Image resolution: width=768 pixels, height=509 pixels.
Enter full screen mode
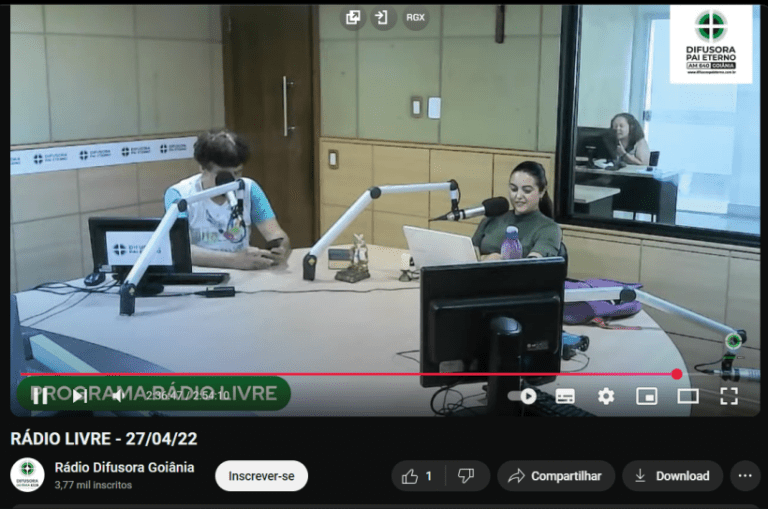coord(729,396)
